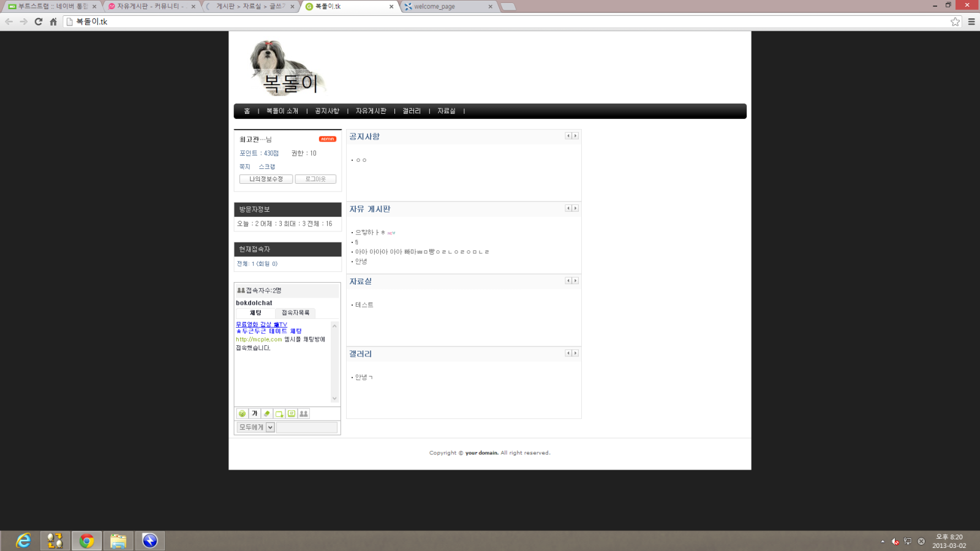This screenshot has width=980, height=551.
Task: Click the users icon in chat toolbar
Action: coord(304,414)
